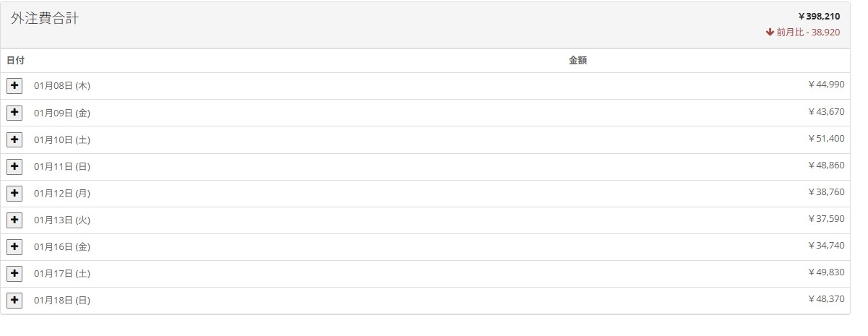Click the 01月12日 (月) date label
Viewport: 868px width, 336px height.
pyautogui.click(x=62, y=194)
